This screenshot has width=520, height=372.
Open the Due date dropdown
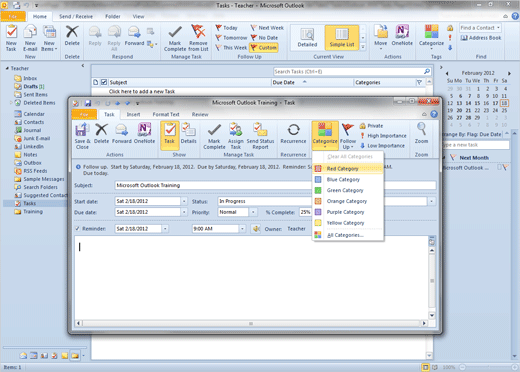(x=184, y=212)
